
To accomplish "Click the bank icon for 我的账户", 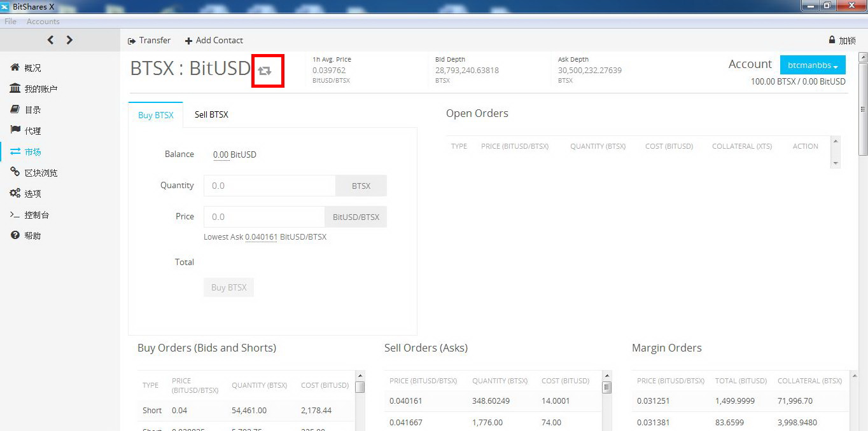I will coord(15,88).
